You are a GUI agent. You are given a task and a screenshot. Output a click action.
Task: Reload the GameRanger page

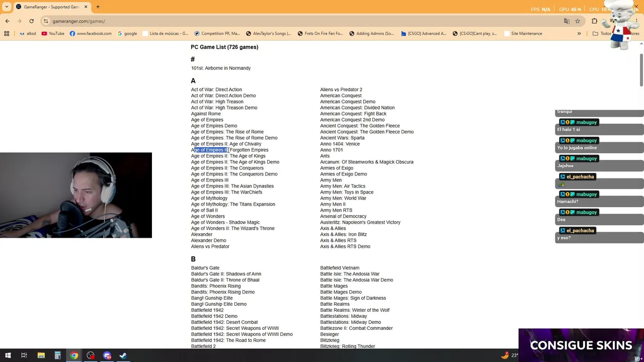pos(32,21)
